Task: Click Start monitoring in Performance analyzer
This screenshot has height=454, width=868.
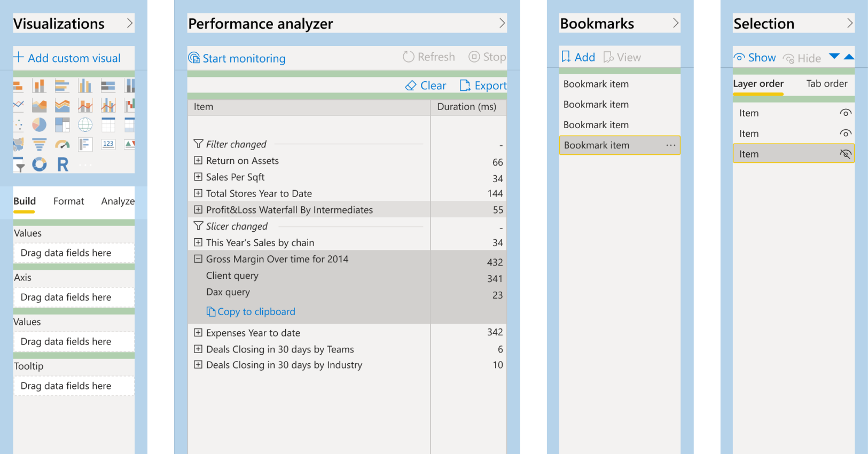Action: tap(237, 58)
